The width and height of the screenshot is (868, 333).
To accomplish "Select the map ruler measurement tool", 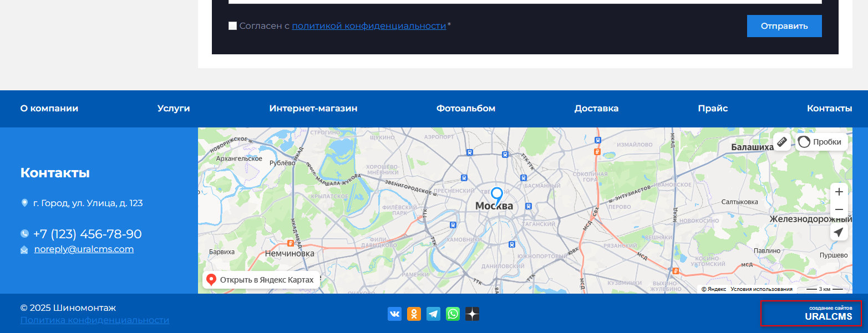I will point(782,142).
